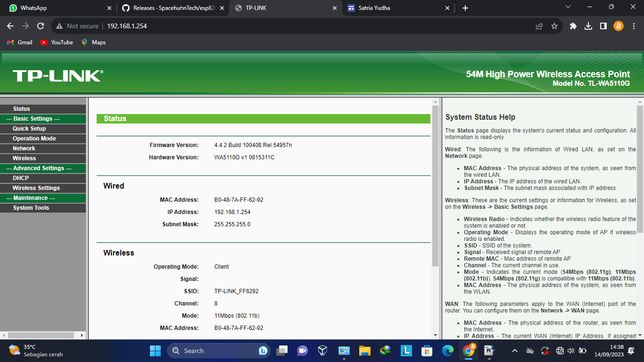This screenshot has height=362, width=644.
Task: Click the sidebar horizontal scrollbar right arrow
Action: tap(82, 335)
